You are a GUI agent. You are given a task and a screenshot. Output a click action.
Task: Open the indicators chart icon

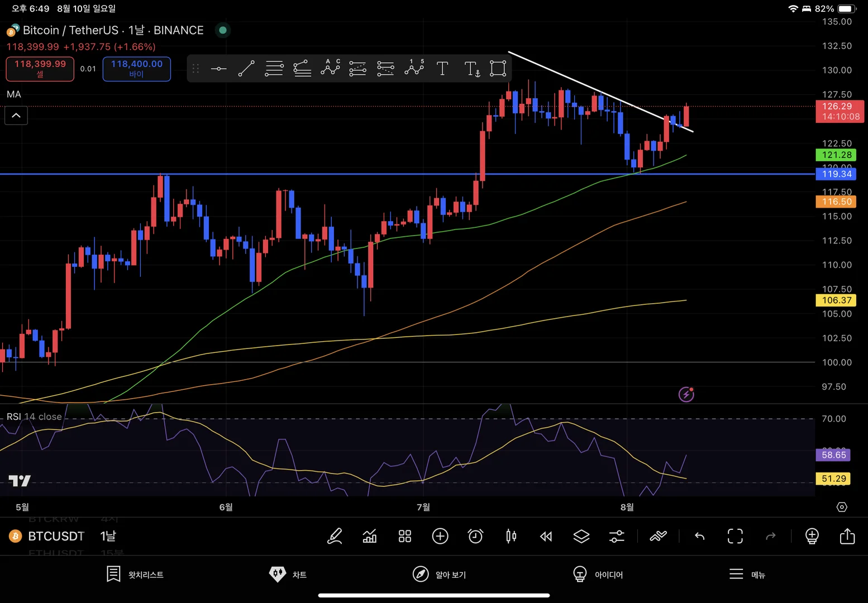(x=370, y=537)
